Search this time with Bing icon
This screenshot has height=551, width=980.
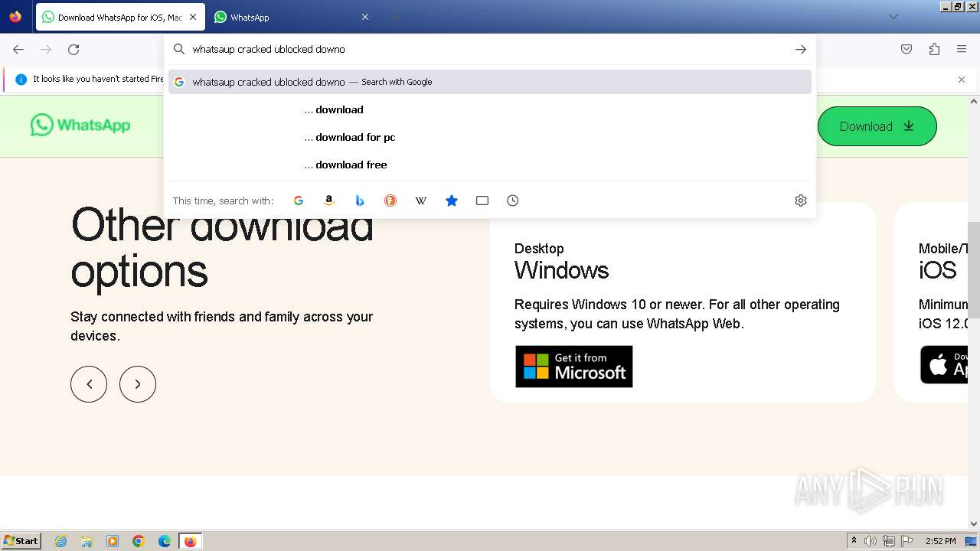click(x=360, y=201)
